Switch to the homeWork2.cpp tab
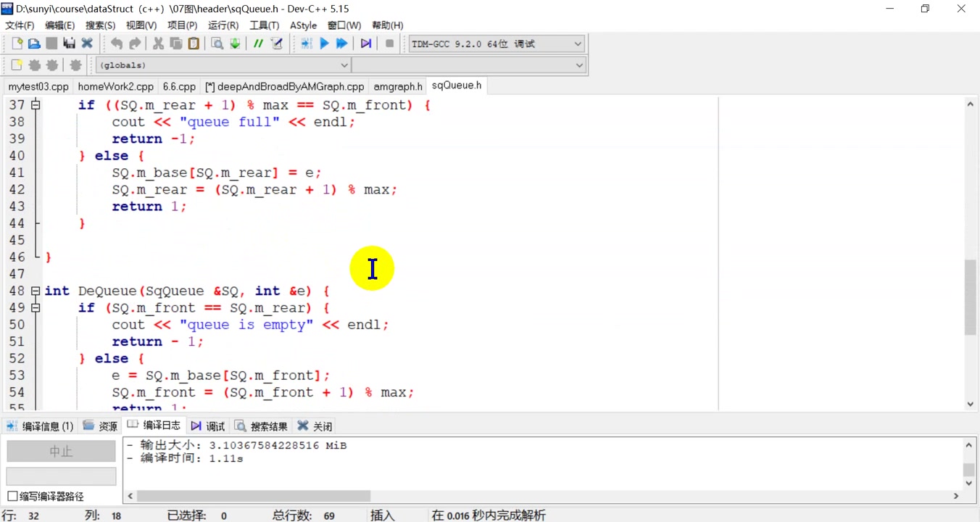The image size is (980, 522). coord(116,86)
